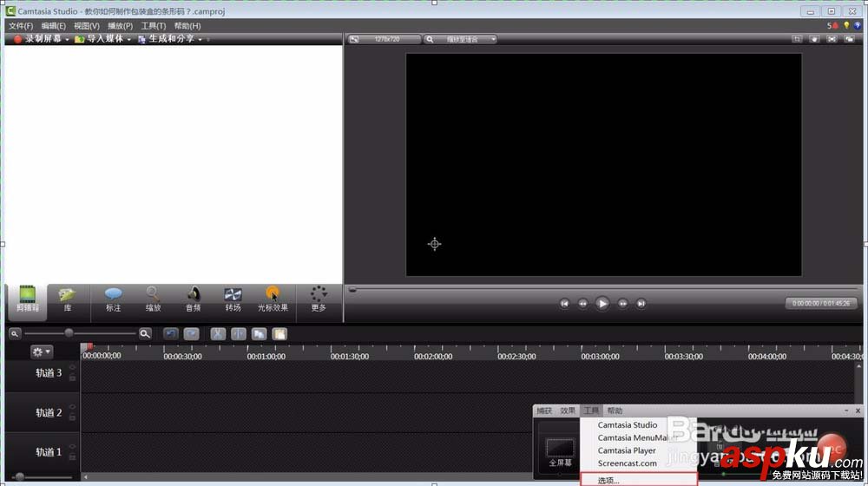This screenshot has width=868, height=486.
Task: Open the Capture (捕获) menu in recorder
Action: point(544,410)
